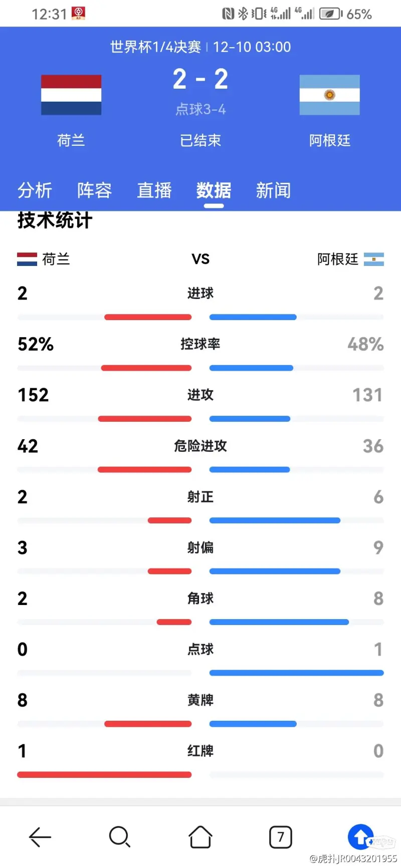This screenshot has width=401, height=868.
Task: Select the active 数据 tab
Action: point(214,190)
